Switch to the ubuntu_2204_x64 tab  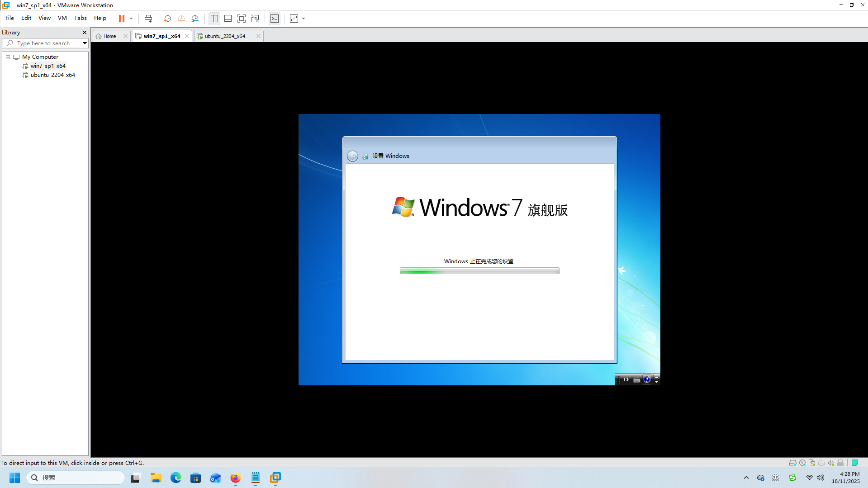[225, 36]
